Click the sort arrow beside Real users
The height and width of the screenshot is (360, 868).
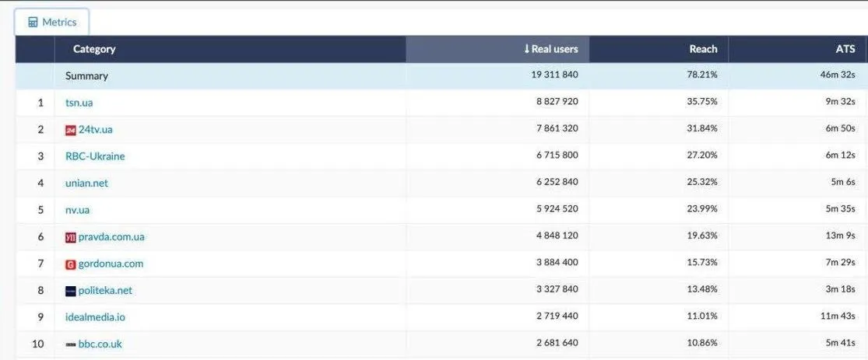click(526, 49)
